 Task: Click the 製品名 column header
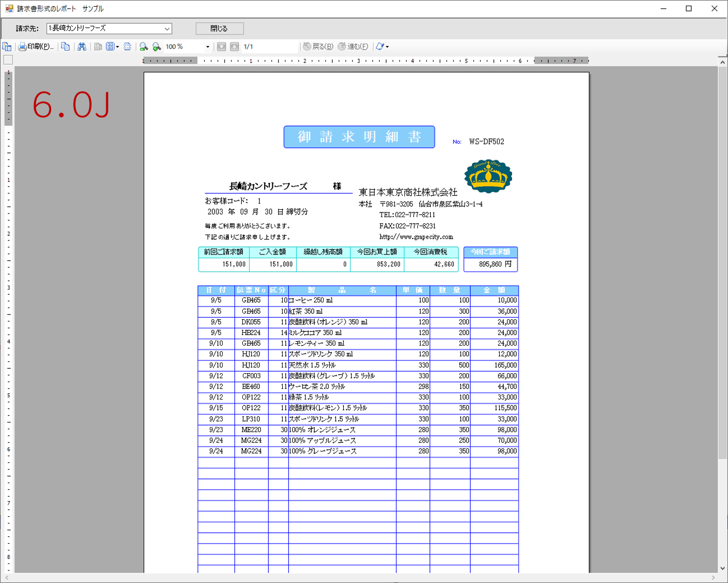(x=342, y=290)
